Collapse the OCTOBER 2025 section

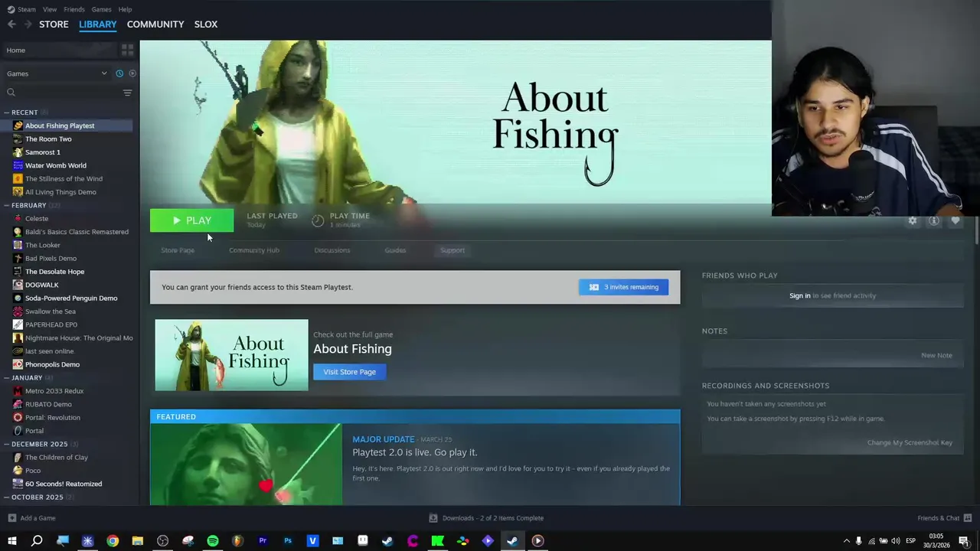[x=6, y=497]
